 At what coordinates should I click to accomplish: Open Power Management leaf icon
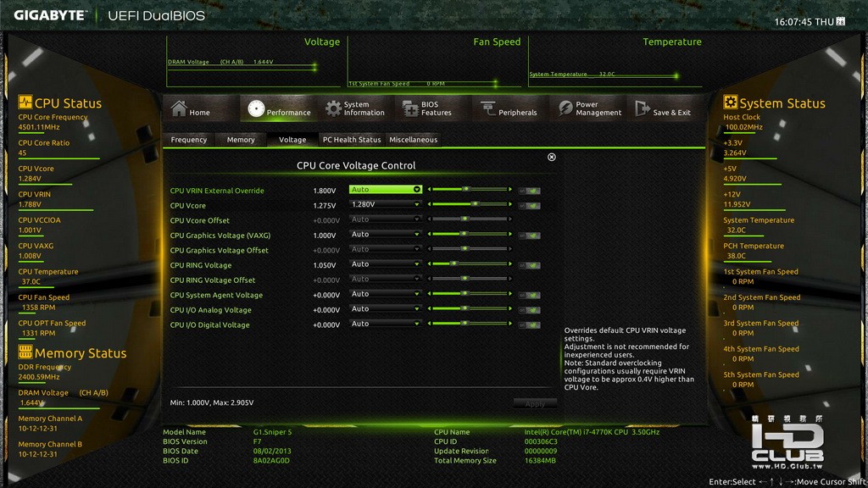pos(565,108)
